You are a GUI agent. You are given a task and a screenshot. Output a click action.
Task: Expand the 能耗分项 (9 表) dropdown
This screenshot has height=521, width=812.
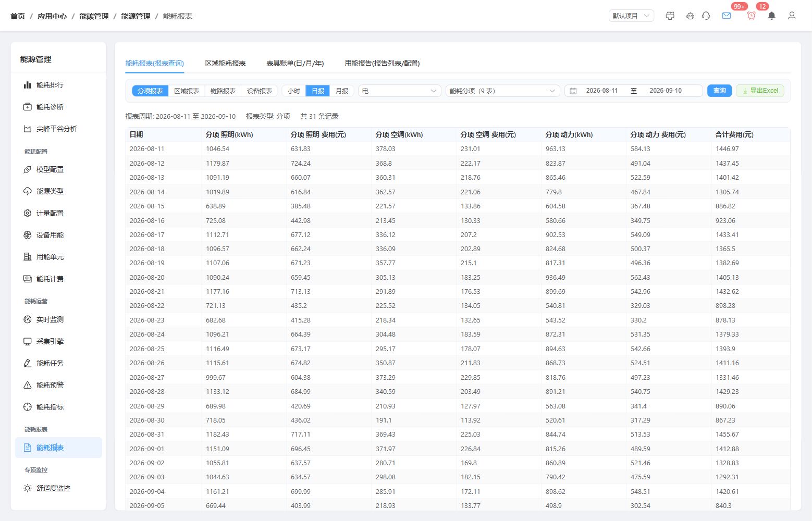click(x=503, y=91)
